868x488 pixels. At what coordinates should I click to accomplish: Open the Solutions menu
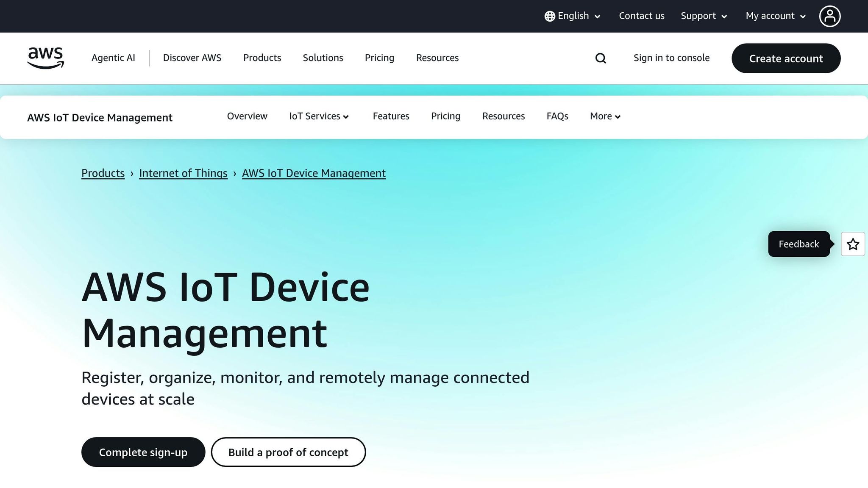click(x=323, y=58)
